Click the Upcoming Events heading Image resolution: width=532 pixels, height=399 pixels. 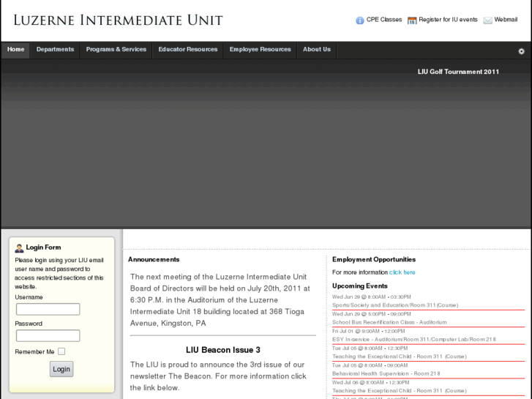tap(359, 286)
